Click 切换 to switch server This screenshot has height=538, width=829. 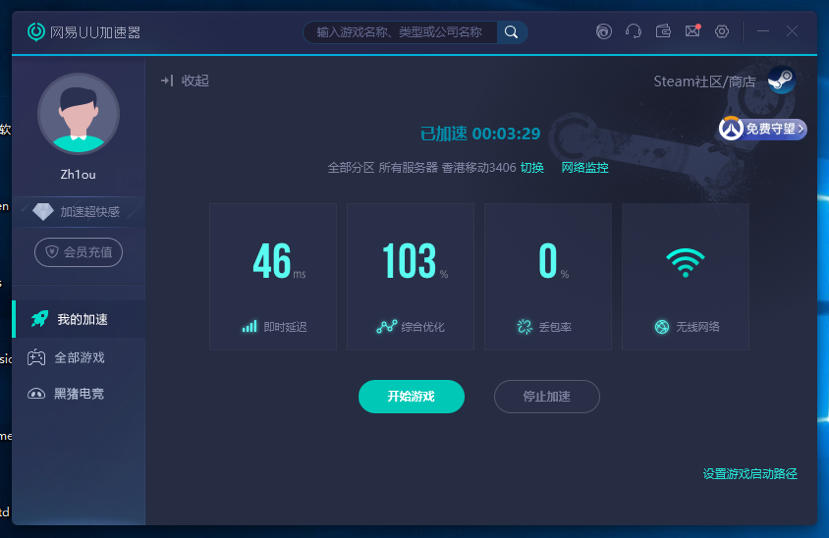click(x=532, y=168)
